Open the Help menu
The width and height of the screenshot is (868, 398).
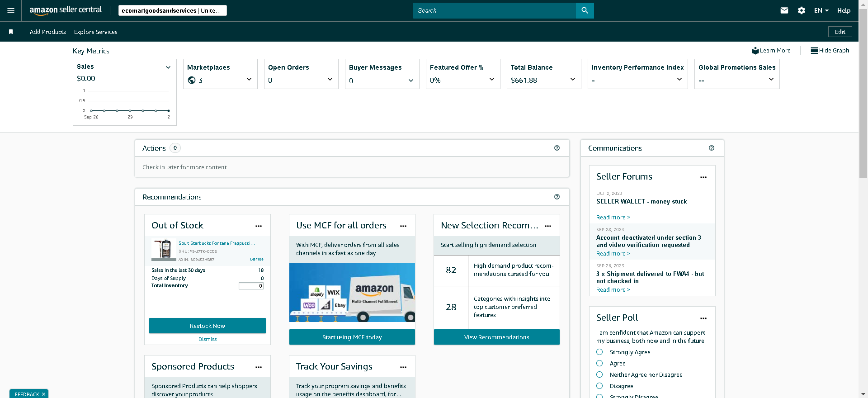pos(844,10)
